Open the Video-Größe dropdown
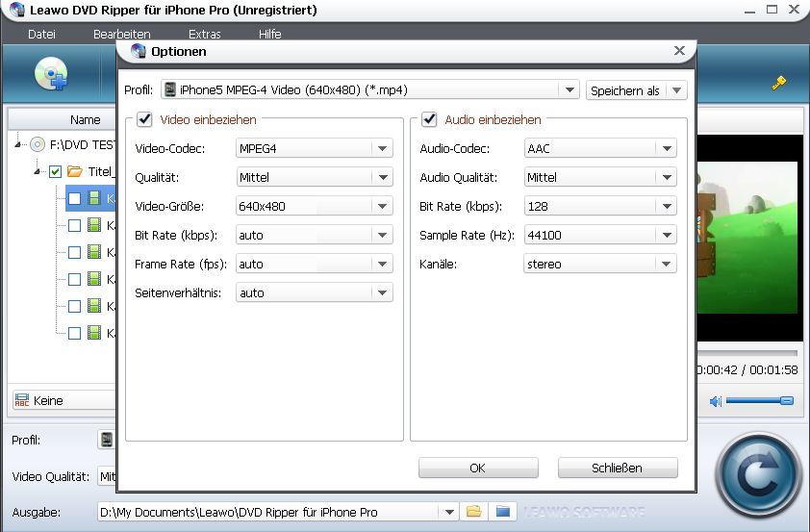The image size is (810, 532). coord(382,207)
